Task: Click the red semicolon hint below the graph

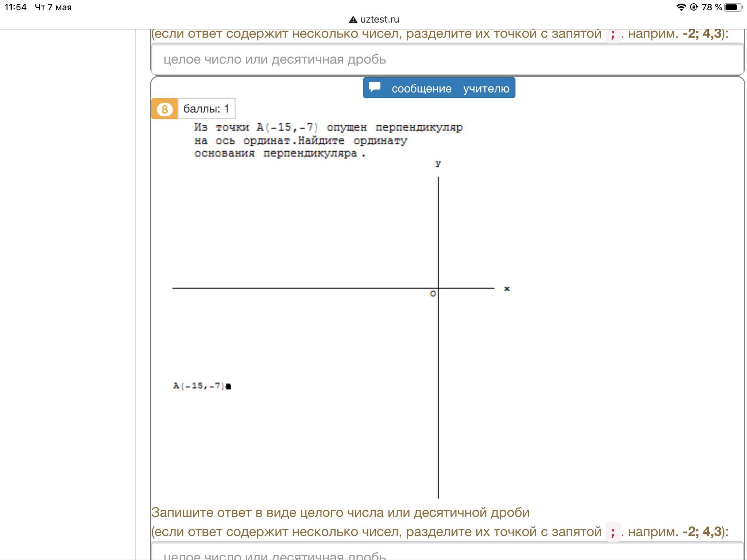Action: (613, 532)
